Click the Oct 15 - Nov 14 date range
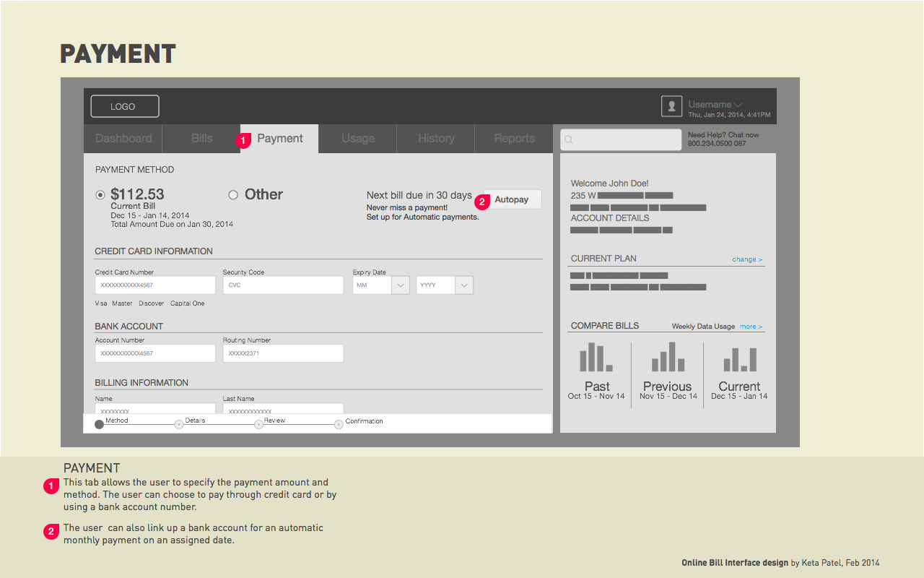 click(596, 396)
